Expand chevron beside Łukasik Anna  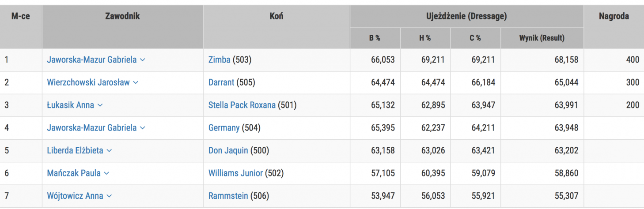pyautogui.click(x=100, y=105)
